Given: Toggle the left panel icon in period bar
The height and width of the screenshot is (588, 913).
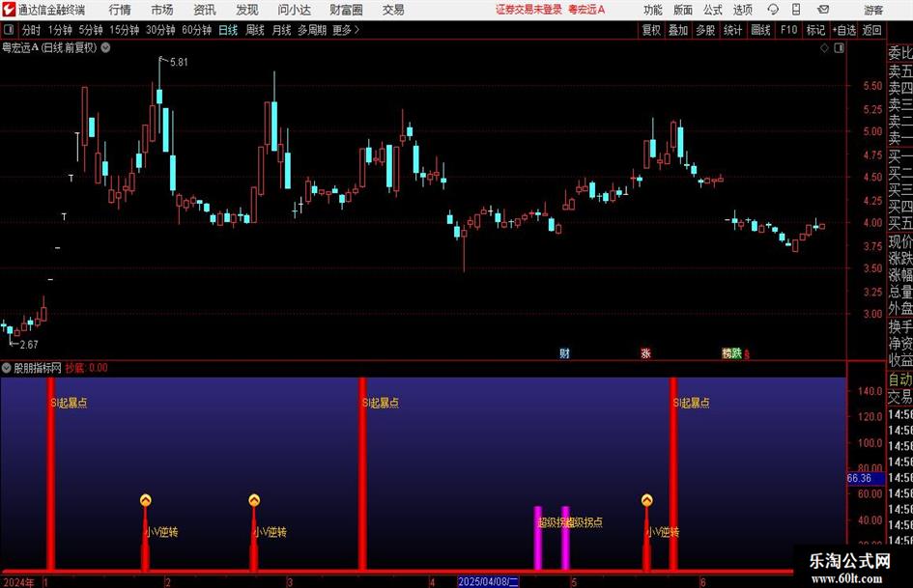Looking at the screenshot, I should pos(9,30).
